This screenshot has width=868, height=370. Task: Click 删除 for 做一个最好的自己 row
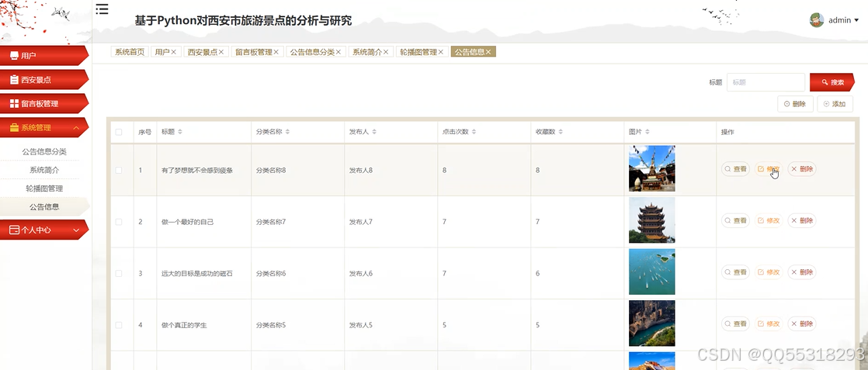[x=802, y=220]
